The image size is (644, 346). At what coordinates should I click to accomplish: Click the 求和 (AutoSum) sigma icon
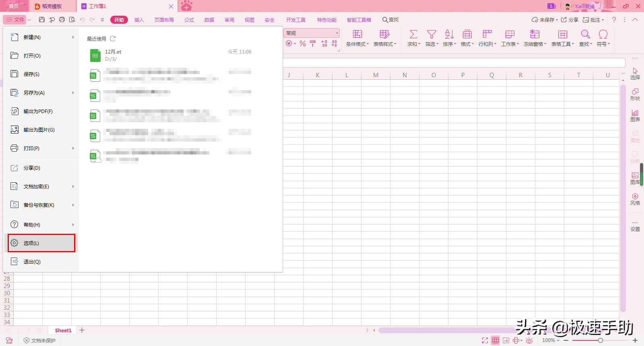point(413,35)
